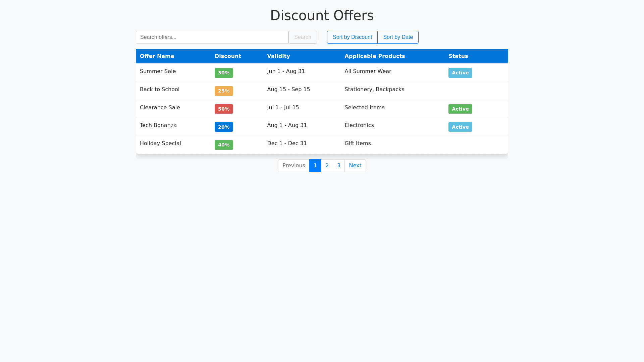
Task: Click the Status column header
Action: (458, 56)
